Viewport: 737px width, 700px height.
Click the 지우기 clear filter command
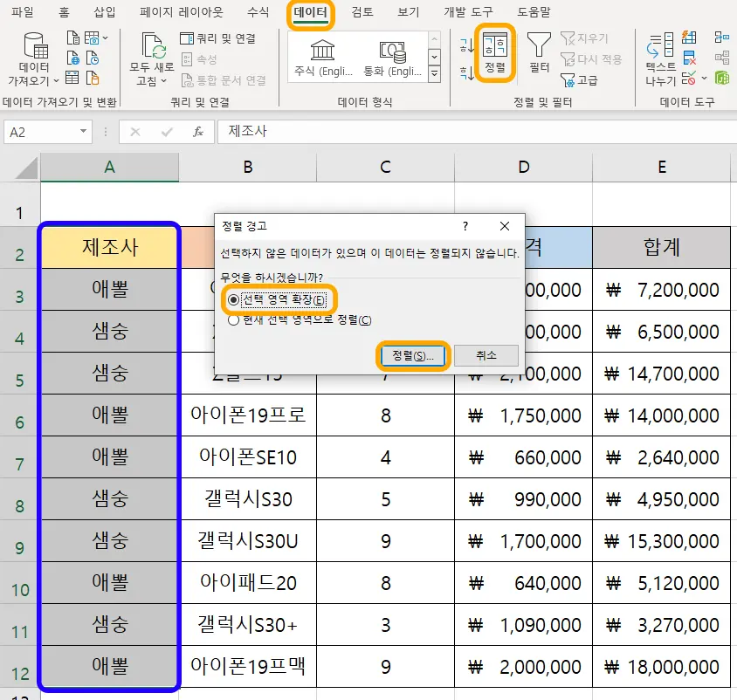point(585,38)
